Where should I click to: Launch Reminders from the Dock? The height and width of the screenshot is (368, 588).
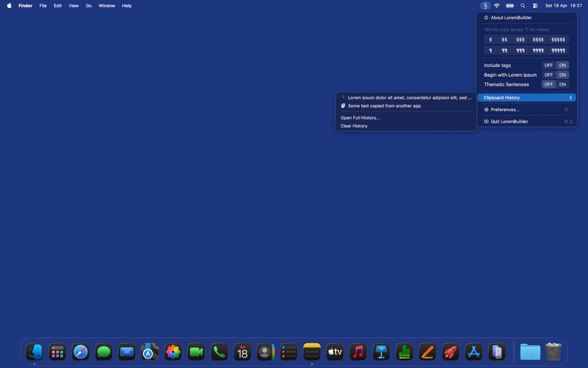[289, 352]
